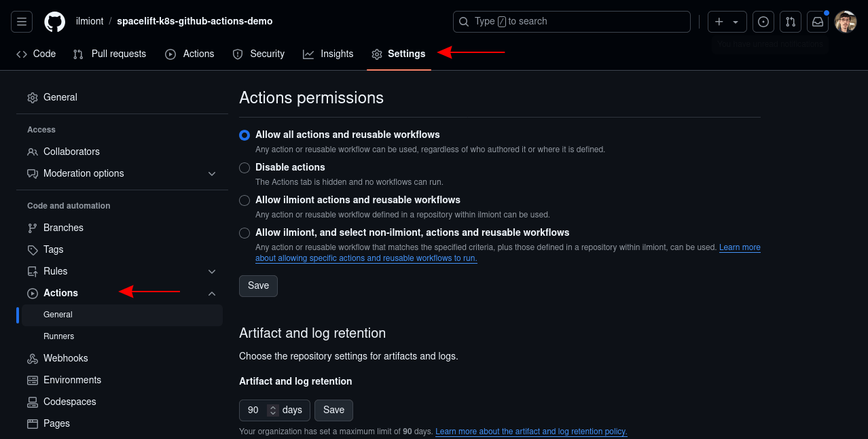Click the Branches git branch icon
This screenshot has height=439, width=868.
[x=33, y=228]
